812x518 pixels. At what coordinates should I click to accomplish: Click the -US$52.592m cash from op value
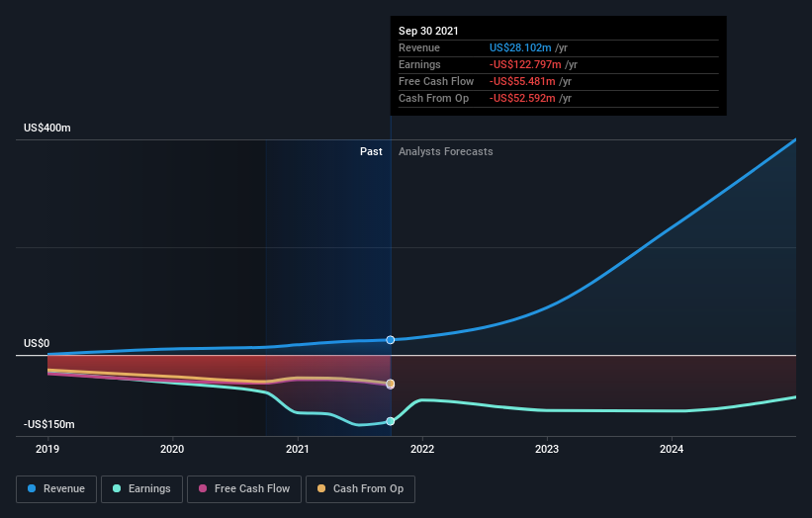522,98
